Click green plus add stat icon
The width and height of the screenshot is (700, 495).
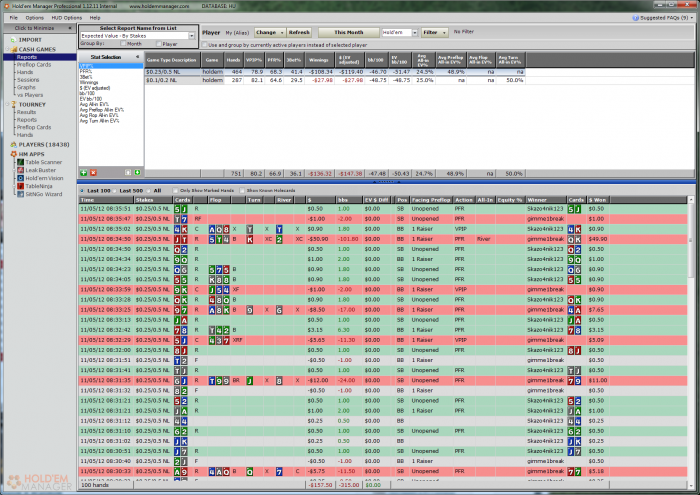[83, 173]
